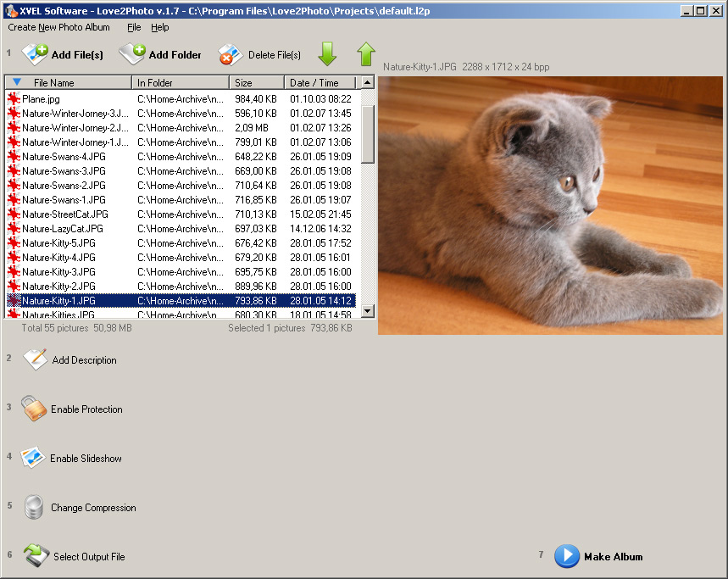Click the Enable Slideshow photos icon
Viewport: 728px width, 579px height.
tap(32, 458)
